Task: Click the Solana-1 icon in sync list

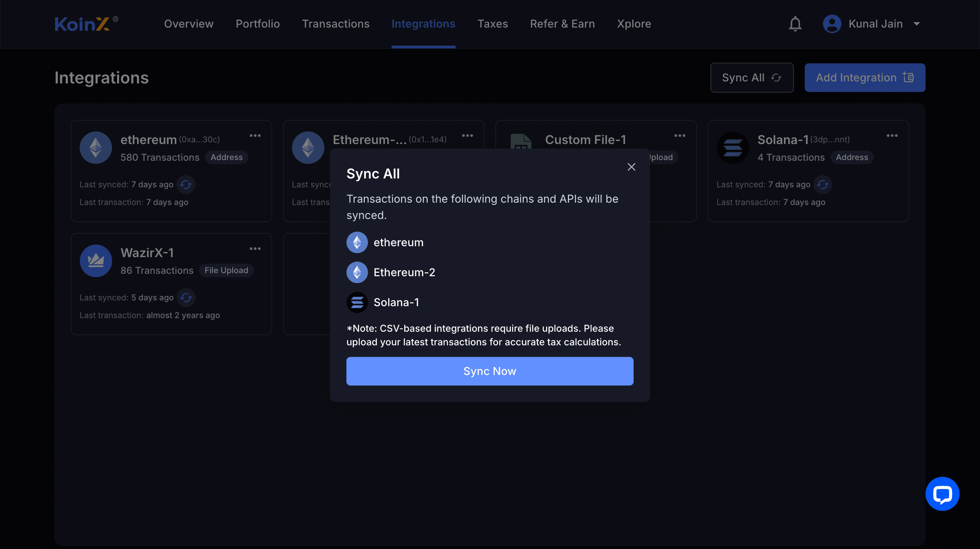Action: (357, 302)
